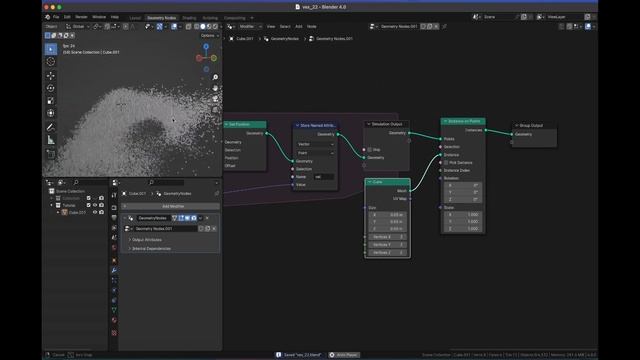Remove GeometryNodes modifier with X button
The width and height of the screenshot is (640, 360).
point(207,218)
